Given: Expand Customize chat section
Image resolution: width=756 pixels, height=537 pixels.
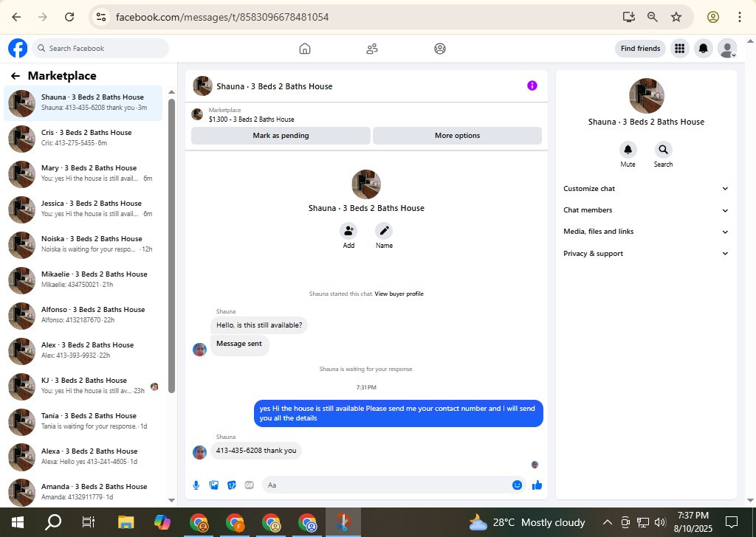Looking at the screenshot, I should (646, 189).
